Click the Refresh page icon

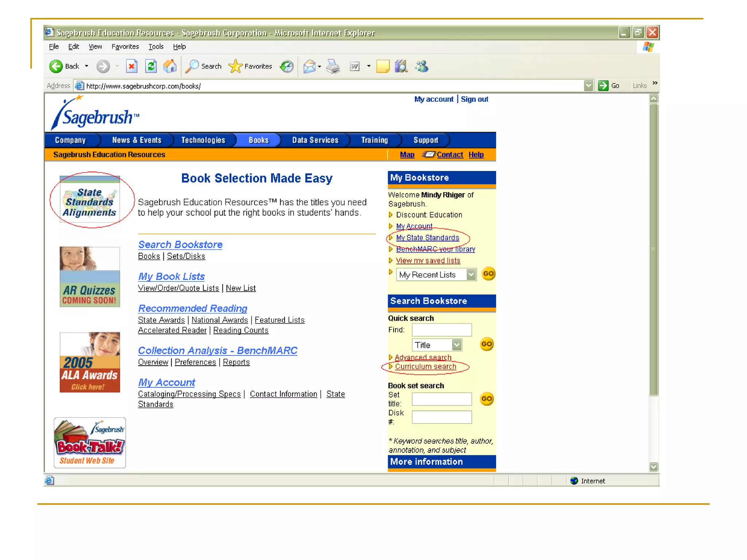tap(151, 66)
